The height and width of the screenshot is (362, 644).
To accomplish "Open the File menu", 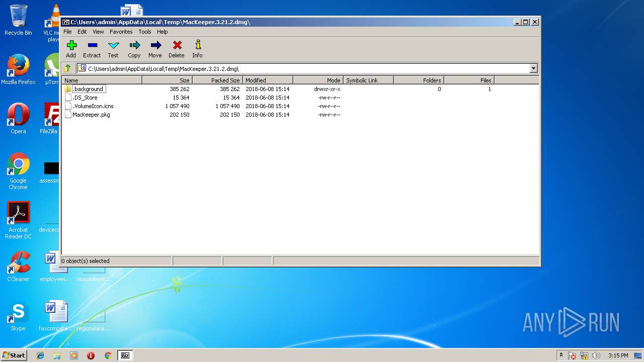I will [67, 32].
